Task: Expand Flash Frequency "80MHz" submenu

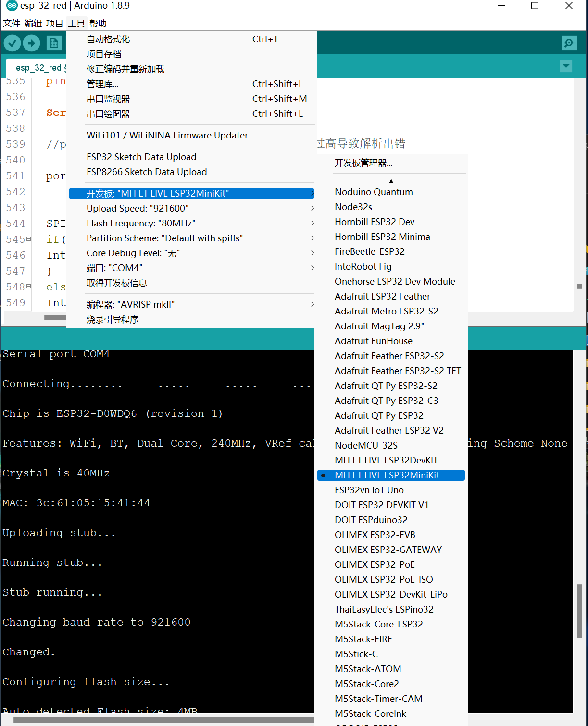Action: click(191, 224)
